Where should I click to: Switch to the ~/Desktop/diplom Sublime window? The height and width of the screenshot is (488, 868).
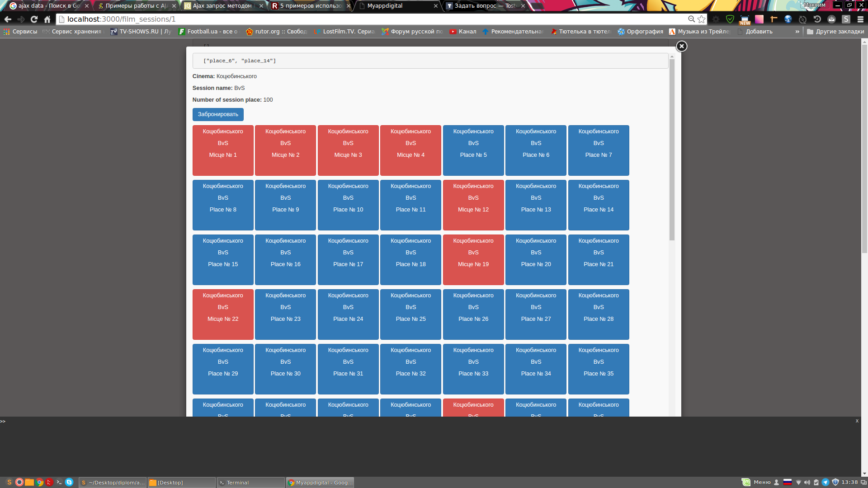tap(113, 483)
